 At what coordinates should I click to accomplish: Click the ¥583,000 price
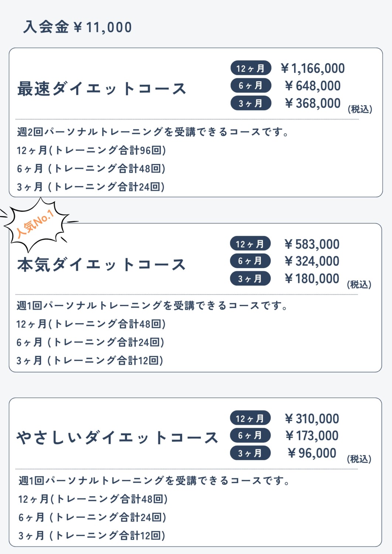[312, 244]
